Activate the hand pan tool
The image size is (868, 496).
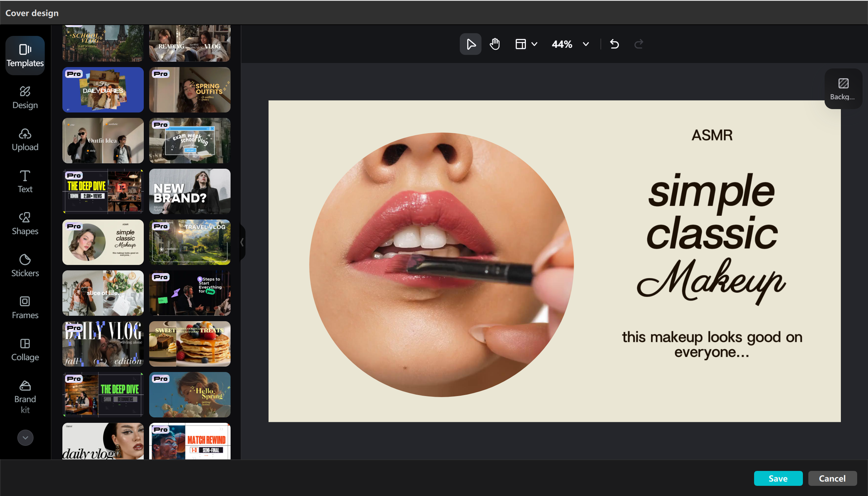click(495, 44)
